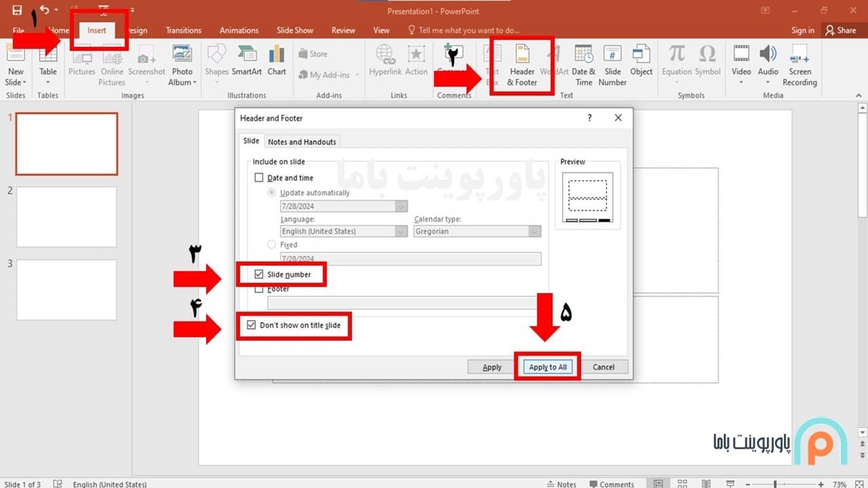Click the Symbol icon in ribbon
The width and height of the screenshot is (868, 488).
point(707,61)
